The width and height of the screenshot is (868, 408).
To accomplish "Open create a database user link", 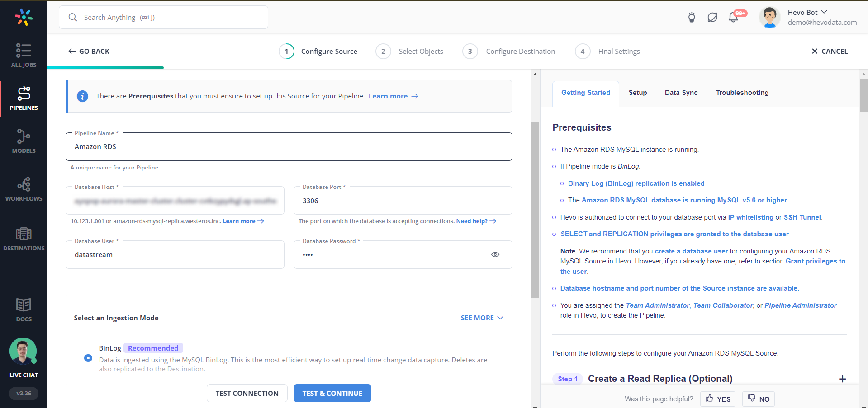I will pyautogui.click(x=691, y=251).
